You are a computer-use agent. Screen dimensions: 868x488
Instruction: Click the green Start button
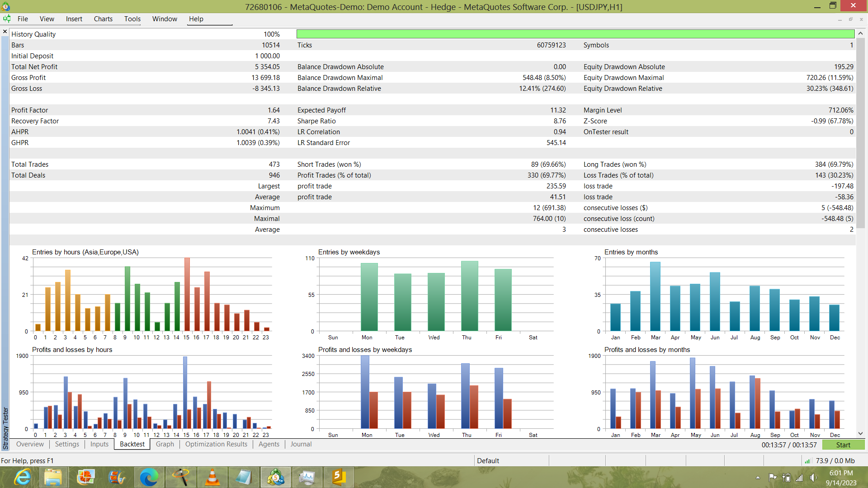point(843,445)
